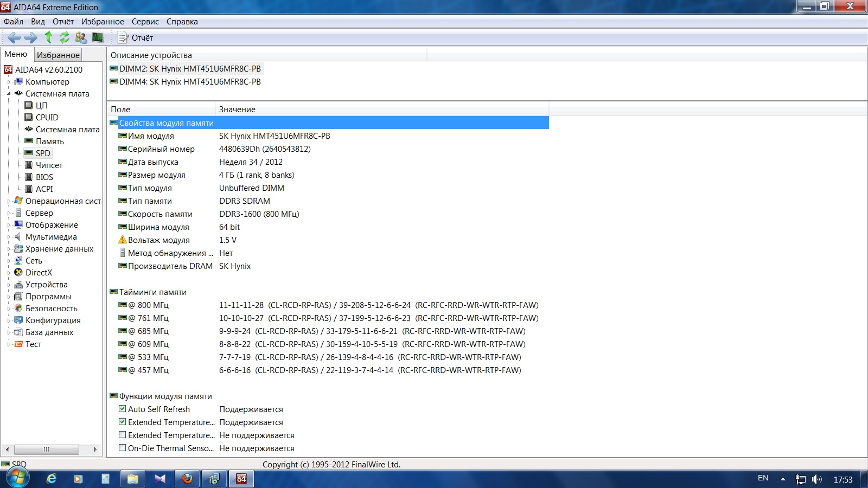868x488 pixels.
Task: Expand the Компьютер tree node
Action: [9, 82]
